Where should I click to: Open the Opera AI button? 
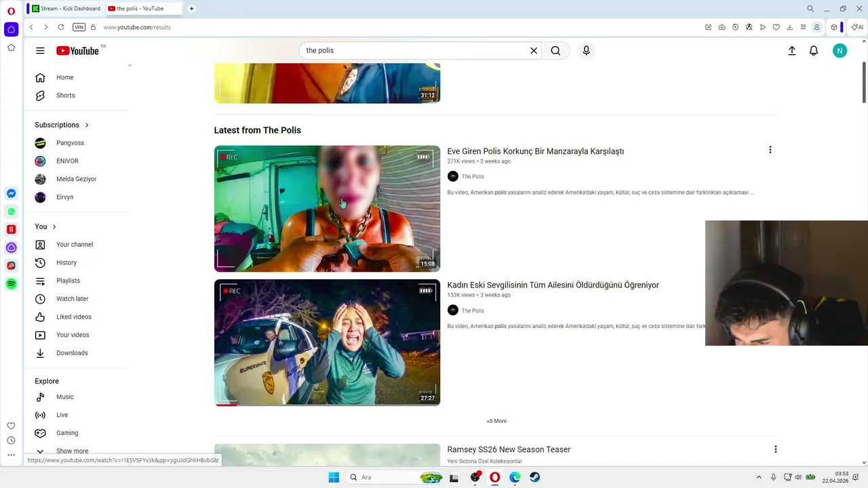(857, 27)
